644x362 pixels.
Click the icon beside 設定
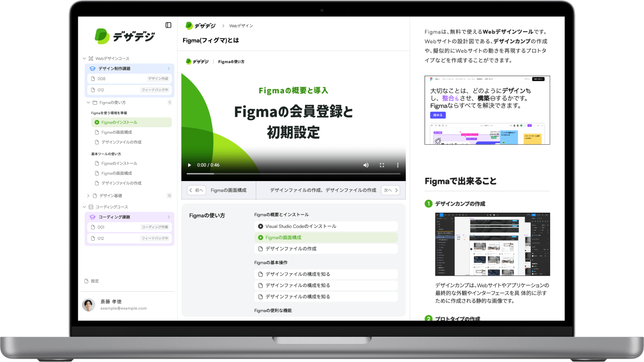(x=86, y=281)
